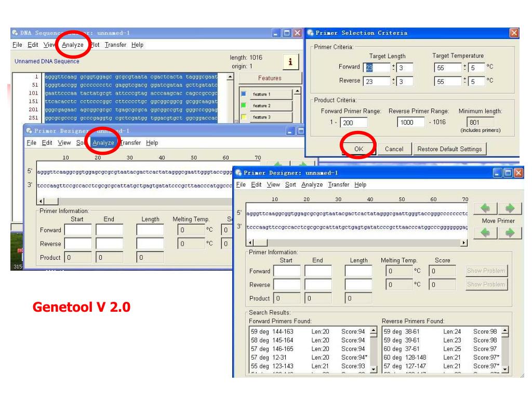Click Reverse Primer Range field showing 1000

[x=411, y=122]
